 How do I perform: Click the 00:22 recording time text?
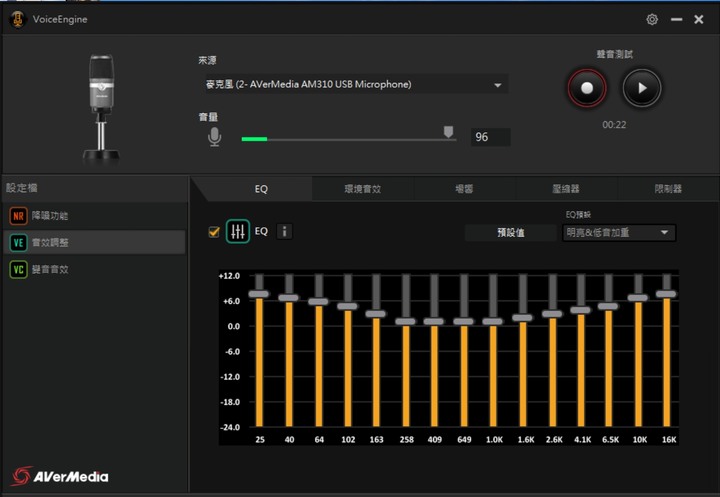pos(614,125)
